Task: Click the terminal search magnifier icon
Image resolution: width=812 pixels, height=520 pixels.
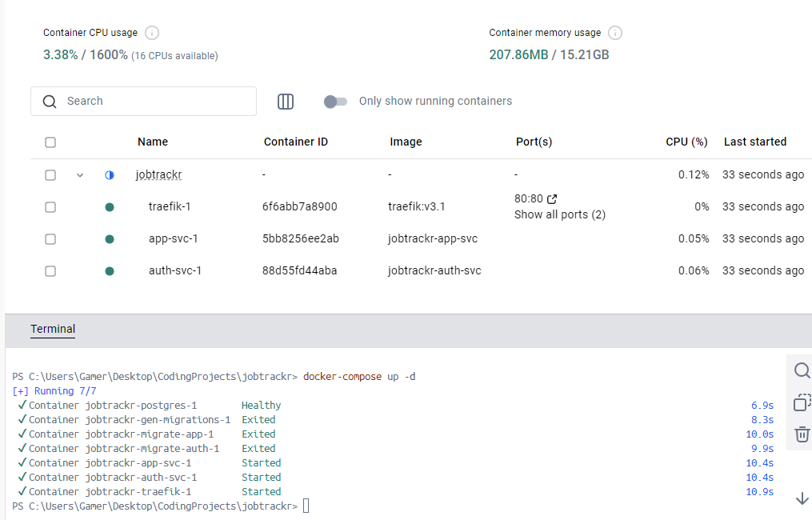Action: point(802,370)
